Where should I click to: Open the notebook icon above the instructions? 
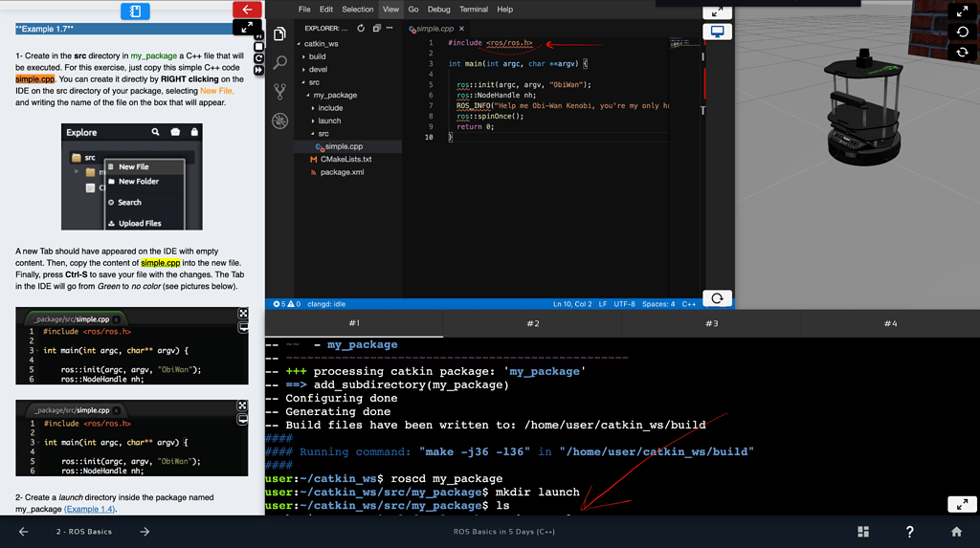(135, 11)
